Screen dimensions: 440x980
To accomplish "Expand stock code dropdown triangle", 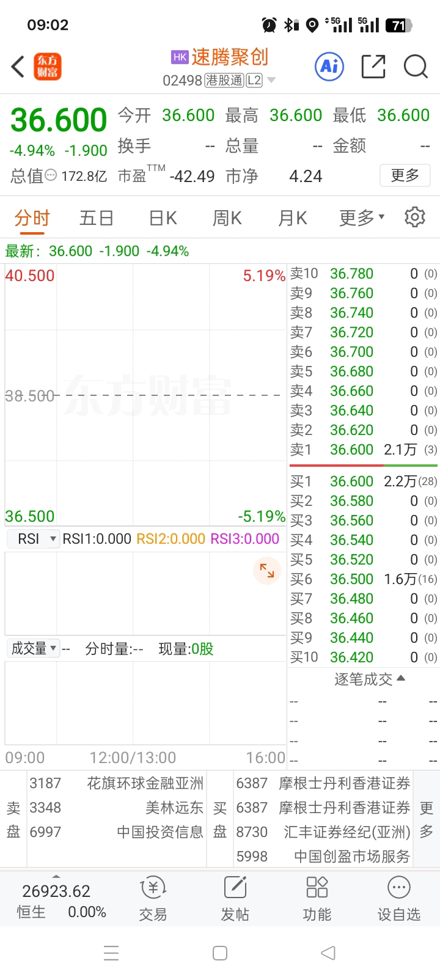I will (x=271, y=81).
